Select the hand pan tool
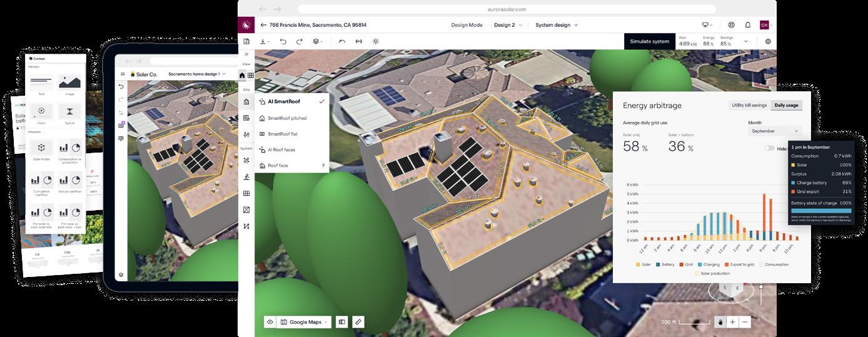868x337 pixels. (x=720, y=322)
